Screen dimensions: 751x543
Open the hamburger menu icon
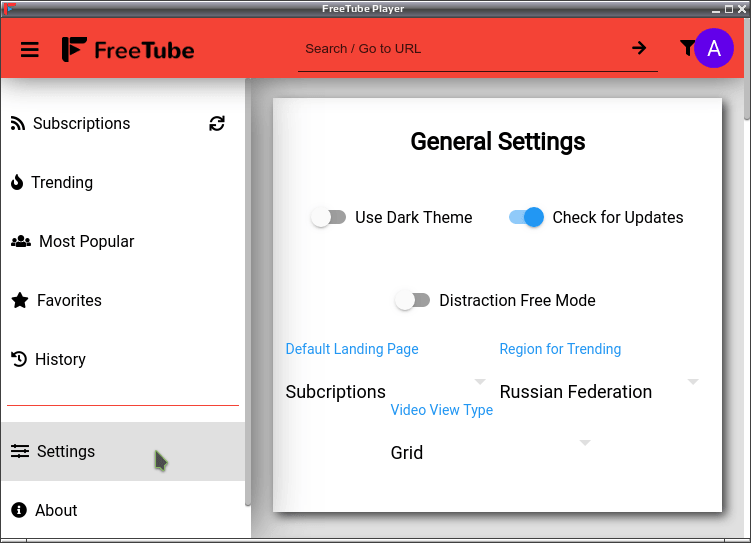click(x=30, y=49)
